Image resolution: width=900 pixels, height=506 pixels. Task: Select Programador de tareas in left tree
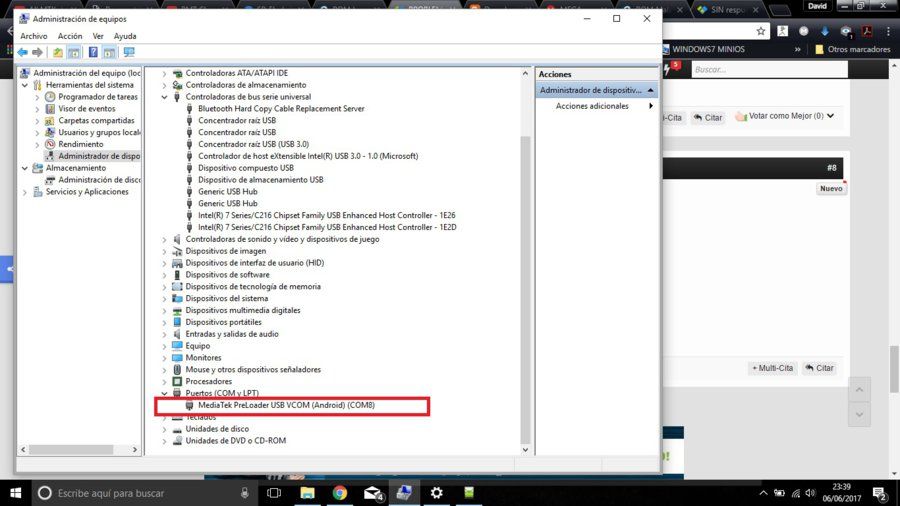[98, 97]
